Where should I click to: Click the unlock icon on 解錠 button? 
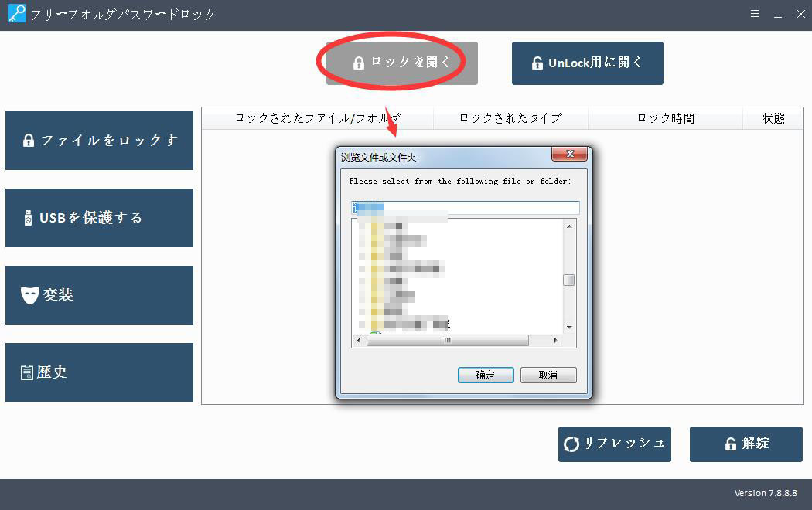click(x=730, y=444)
